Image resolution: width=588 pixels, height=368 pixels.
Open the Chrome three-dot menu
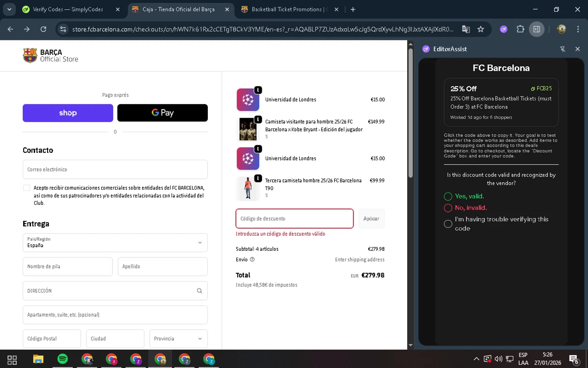coord(578,29)
